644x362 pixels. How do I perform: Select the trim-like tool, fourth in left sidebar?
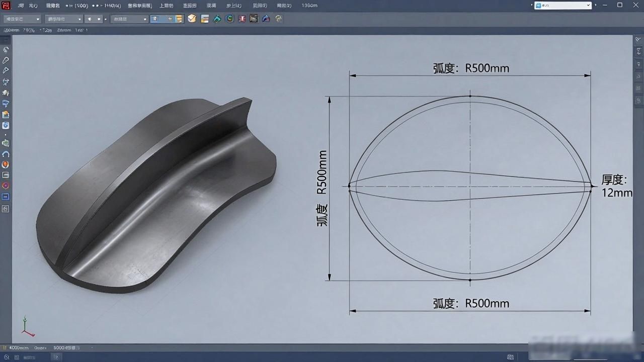(6, 81)
